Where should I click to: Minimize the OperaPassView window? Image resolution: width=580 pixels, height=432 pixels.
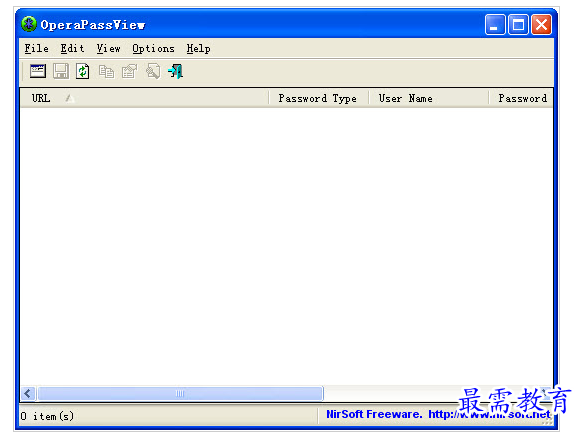495,25
